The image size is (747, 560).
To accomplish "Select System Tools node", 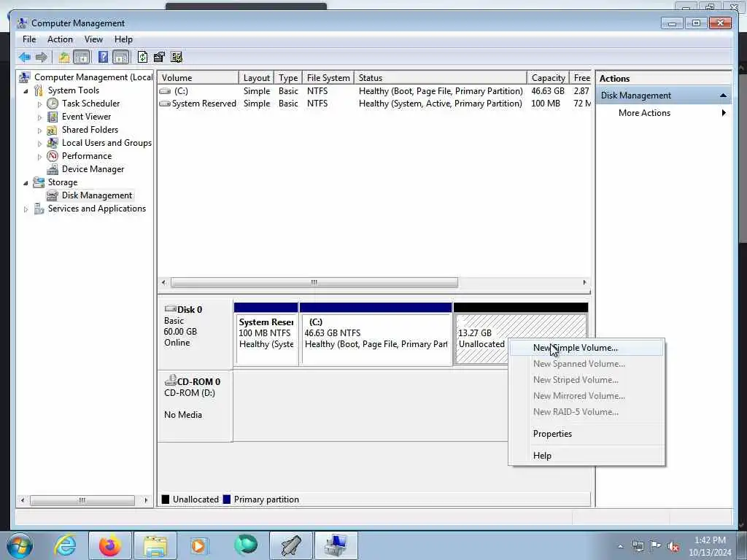I will (74, 90).
